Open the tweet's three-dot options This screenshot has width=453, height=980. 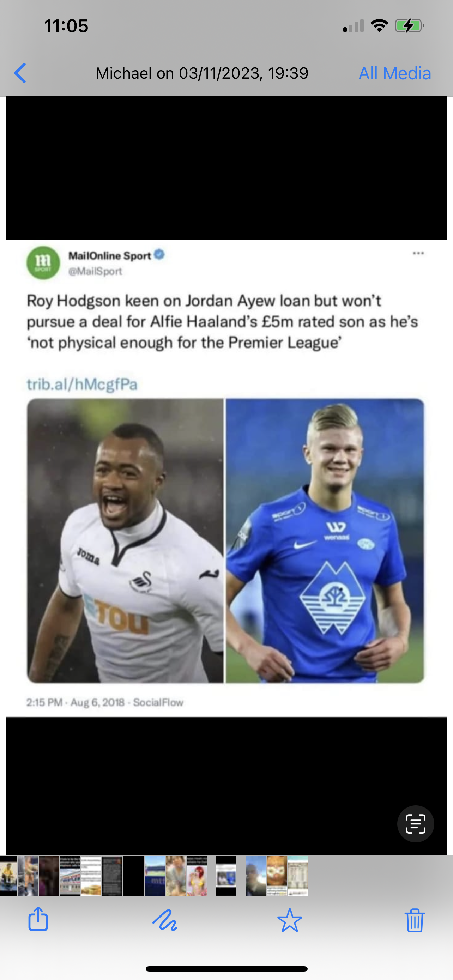pyautogui.click(x=418, y=253)
